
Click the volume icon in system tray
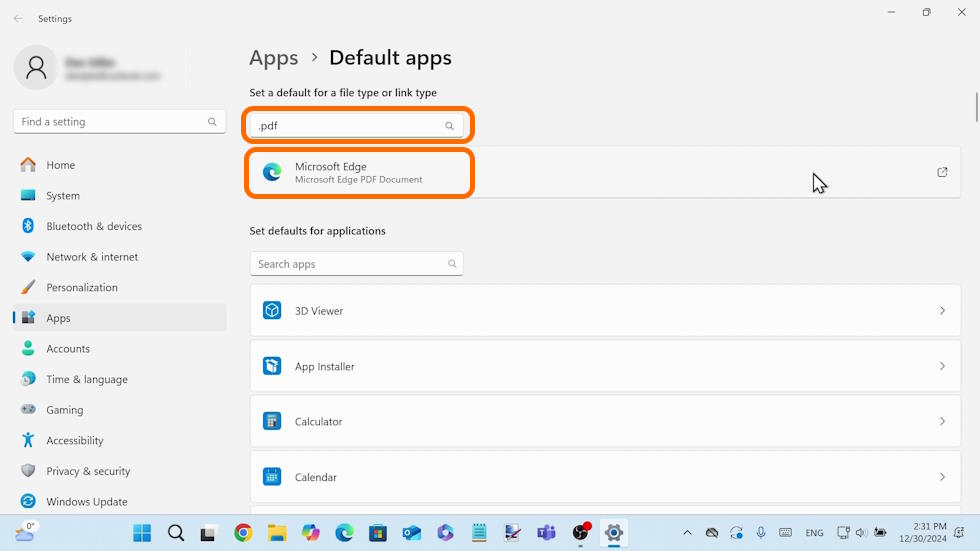coord(861,533)
